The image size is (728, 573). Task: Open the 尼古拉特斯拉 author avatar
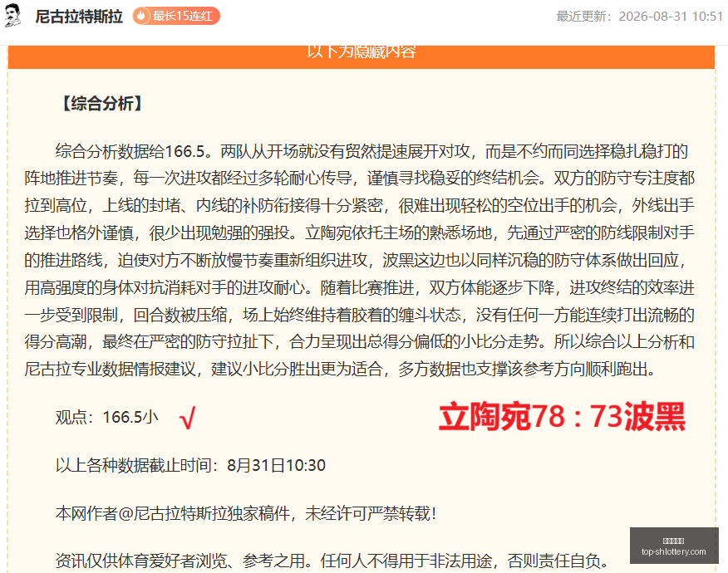(13, 15)
